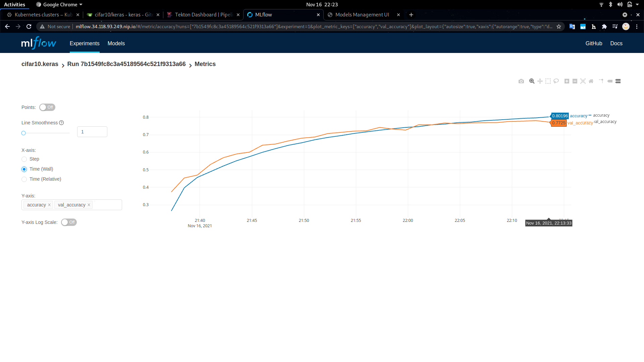This screenshot has width=644, height=362.
Task: Turn on the Points toggle
Action: tap(47, 107)
